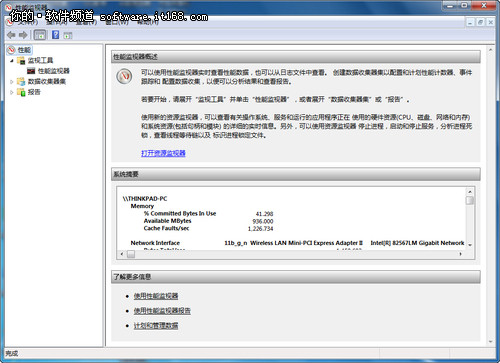The height and width of the screenshot is (363, 500).
Task: Click the main pane scroll-up arrow
Action: coord(490,50)
